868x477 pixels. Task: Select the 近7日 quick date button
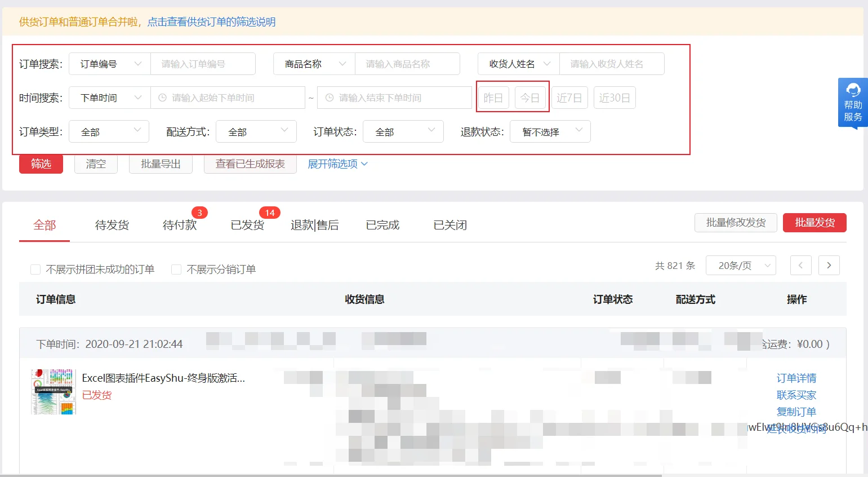pyautogui.click(x=569, y=98)
